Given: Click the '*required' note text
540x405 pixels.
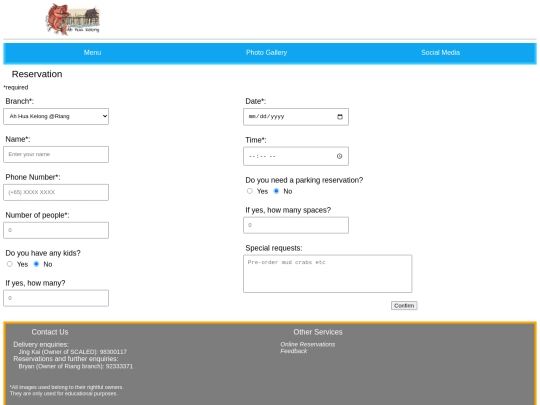Looking at the screenshot, I should (x=16, y=87).
